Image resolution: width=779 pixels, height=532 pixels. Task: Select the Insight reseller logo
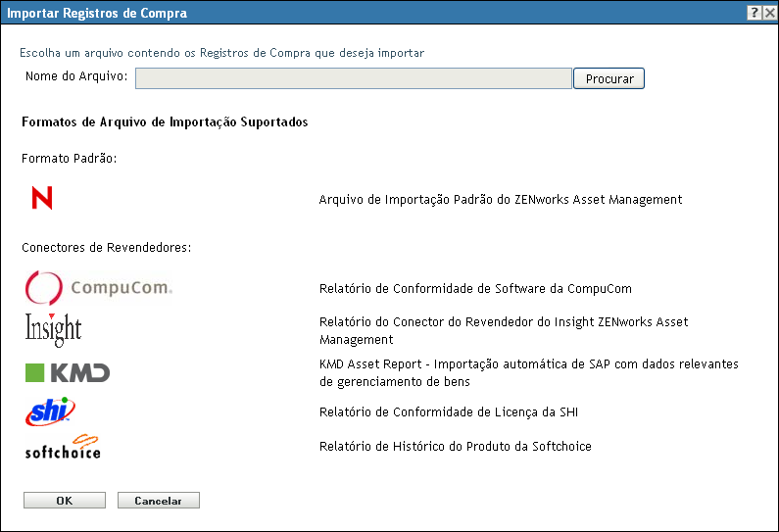point(53,329)
